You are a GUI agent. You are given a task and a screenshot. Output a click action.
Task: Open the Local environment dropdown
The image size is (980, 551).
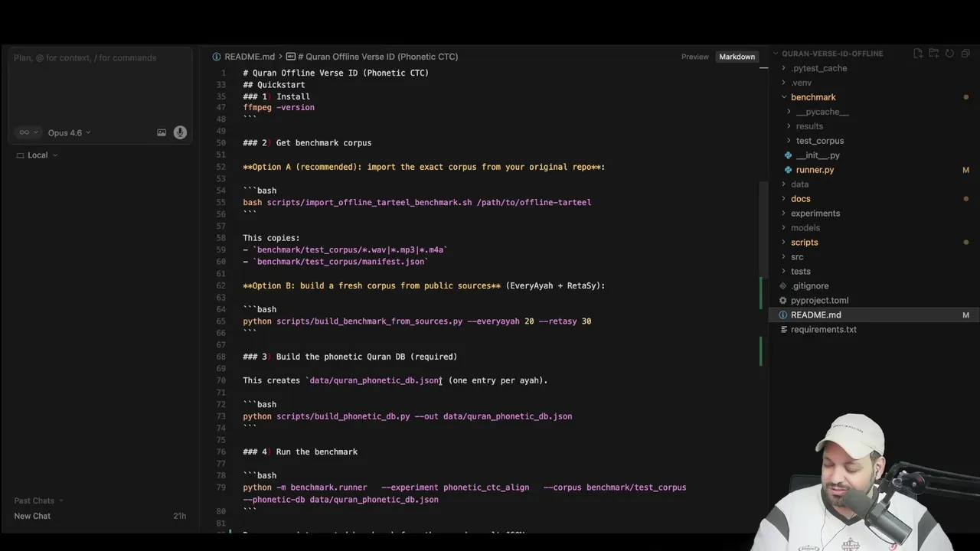[37, 155]
